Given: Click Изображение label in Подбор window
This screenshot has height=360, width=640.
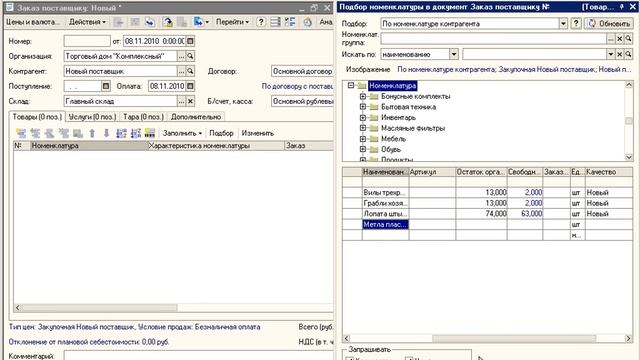Looking at the screenshot, I should [368, 69].
